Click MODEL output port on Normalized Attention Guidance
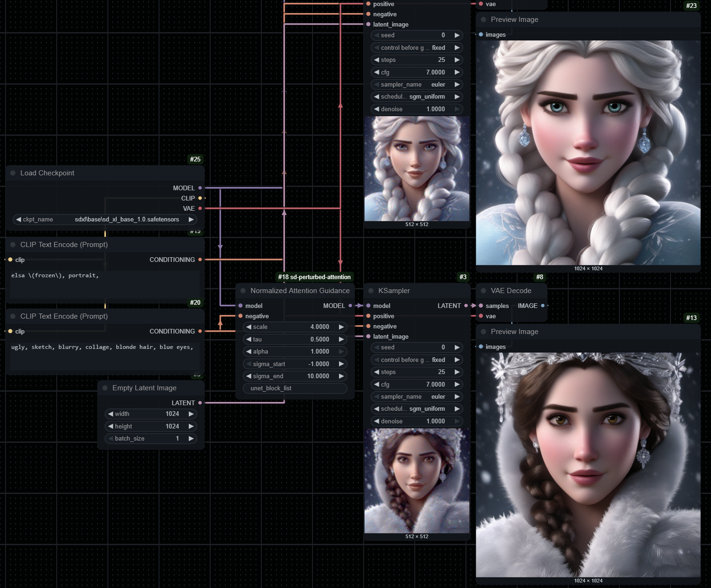The width and height of the screenshot is (711, 588). point(350,306)
